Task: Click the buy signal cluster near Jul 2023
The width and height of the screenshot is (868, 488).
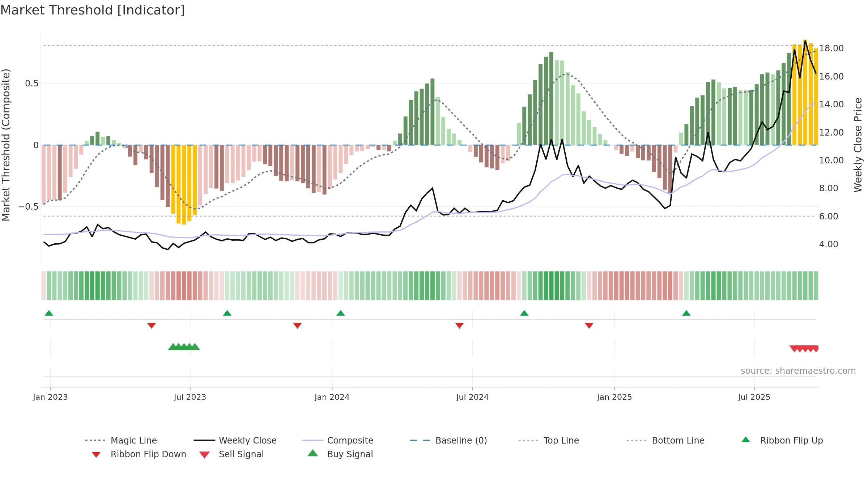Action: [184, 347]
